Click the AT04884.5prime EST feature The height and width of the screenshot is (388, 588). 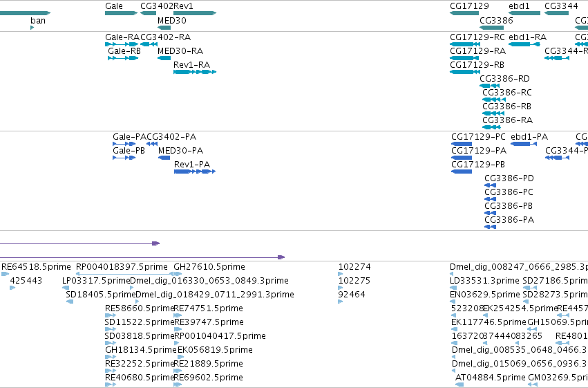pos(459,385)
